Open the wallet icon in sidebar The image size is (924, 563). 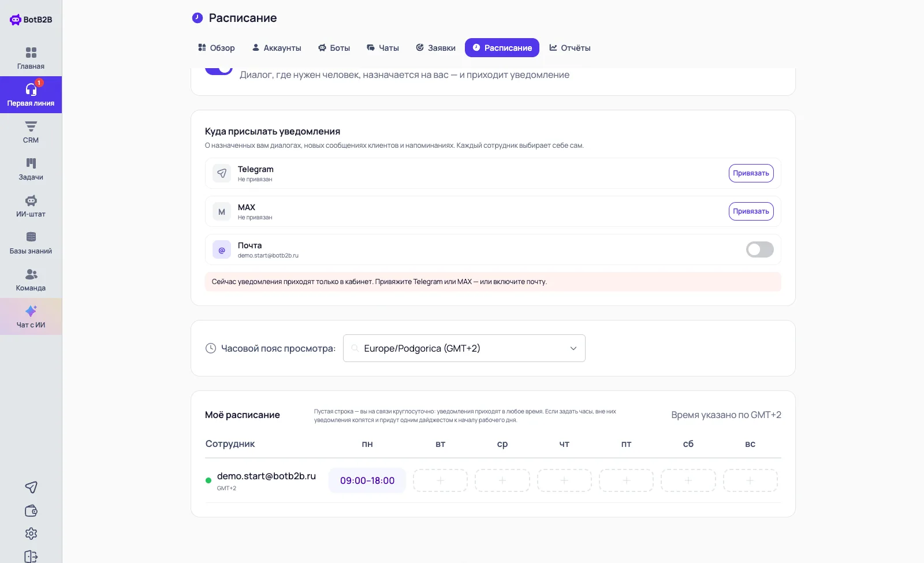point(31,510)
